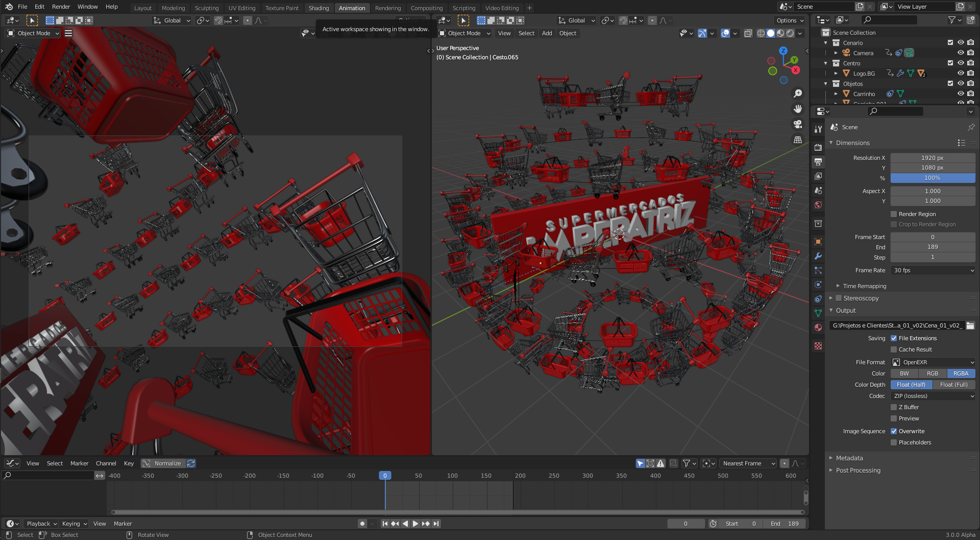Enable Z Buffer checkbox
Image resolution: width=980 pixels, height=540 pixels.
tap(894, 407)
